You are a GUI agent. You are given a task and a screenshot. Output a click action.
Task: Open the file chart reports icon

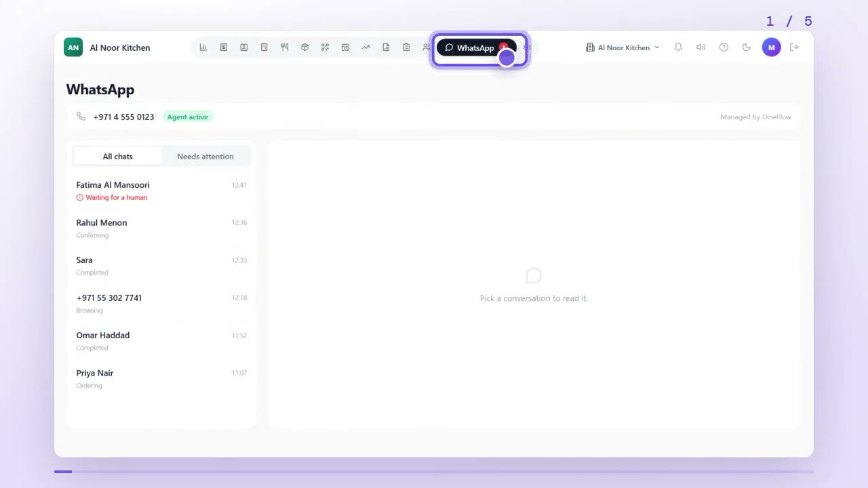(386, 47)
